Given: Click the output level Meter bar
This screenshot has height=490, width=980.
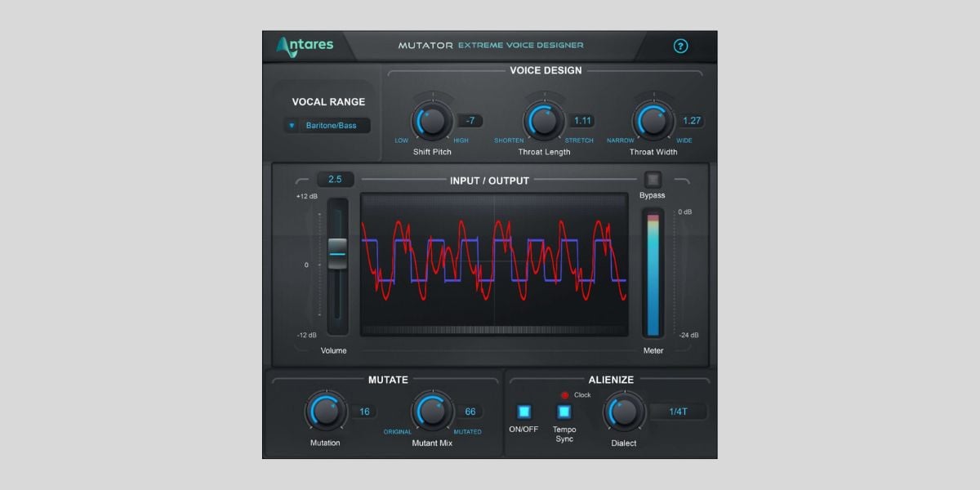Looking at the screenshot, I should tap(653, 273).
